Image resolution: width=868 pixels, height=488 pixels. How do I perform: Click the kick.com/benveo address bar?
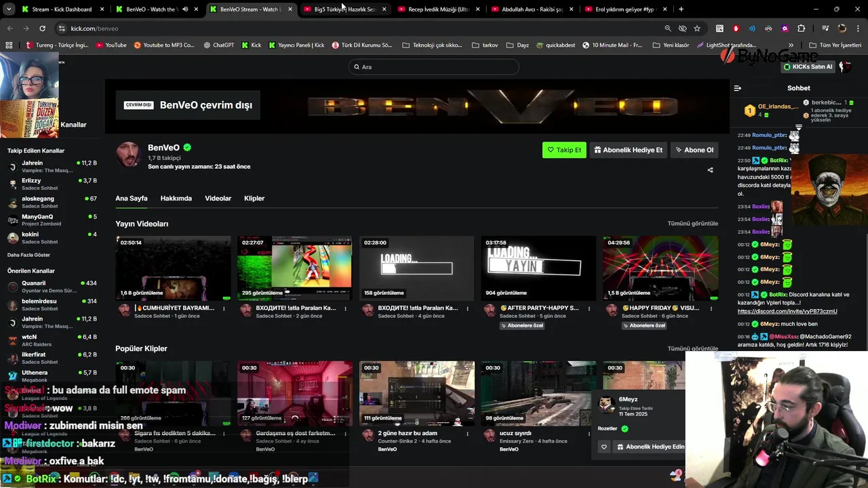point(359,28)
